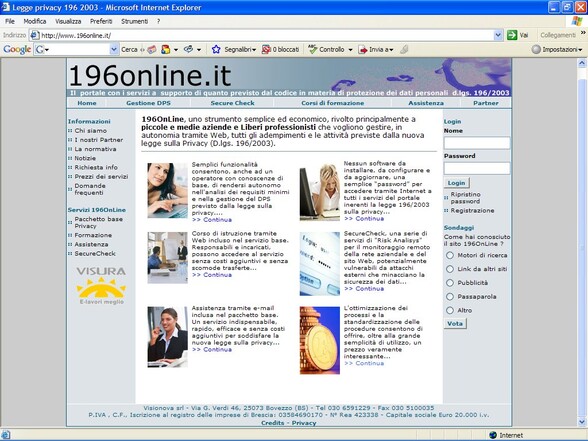This screenshot has width=588, height=441.
Task: Click the news envelope icon beside Cerca
Action: pyautogui.click(x=152, y=49)
